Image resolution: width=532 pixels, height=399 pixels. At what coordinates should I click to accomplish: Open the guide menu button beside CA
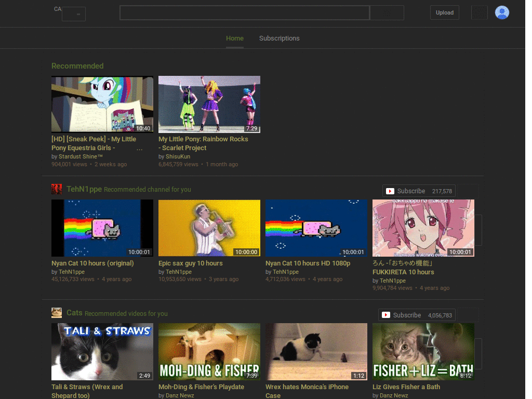[74, 14]
